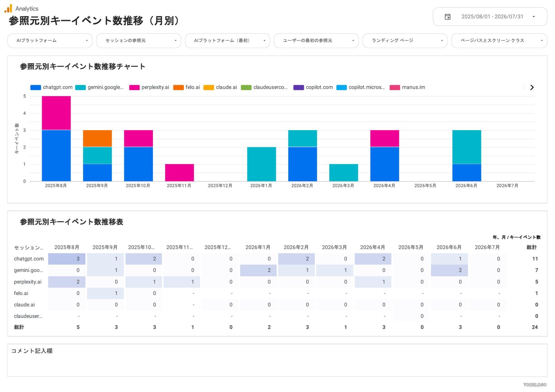555x392 pixels.
Task: Click the gemini.google legend color swatch
Action: [80, 87]
